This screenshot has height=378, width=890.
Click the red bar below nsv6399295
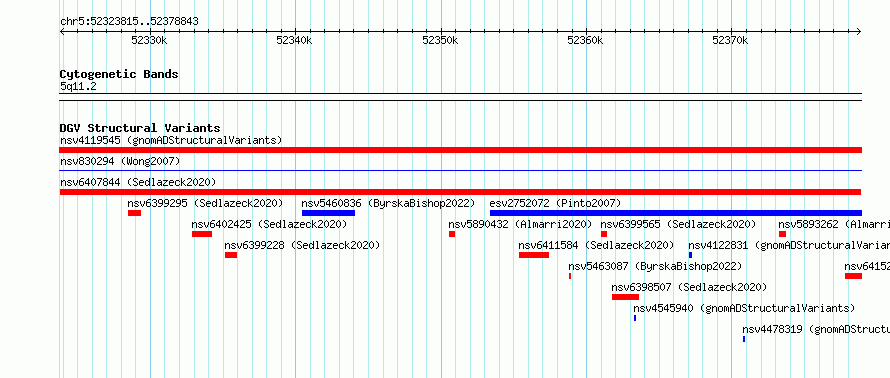click(135, 213)
